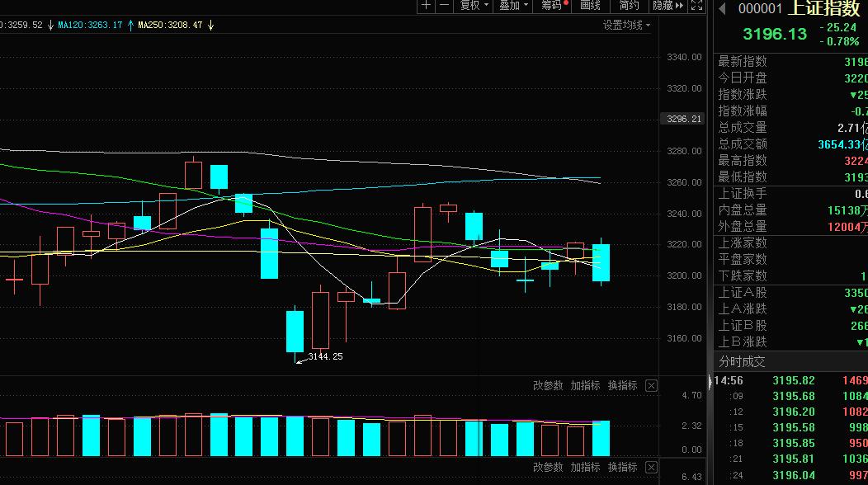Click the 上证B股 row

pos(793,326)
